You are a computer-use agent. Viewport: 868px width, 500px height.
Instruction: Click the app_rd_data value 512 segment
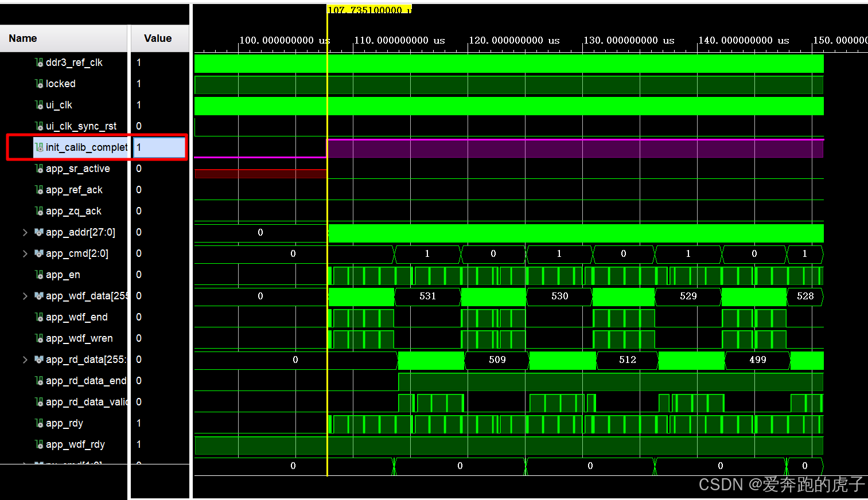[x=628, y=360]
